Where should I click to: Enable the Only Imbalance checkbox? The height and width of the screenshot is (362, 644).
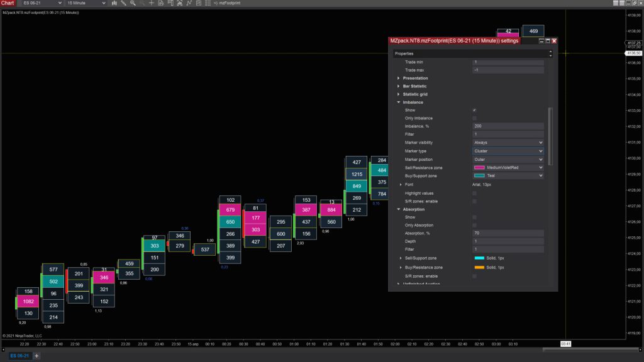pyautogui.click(x=474, y=118)
